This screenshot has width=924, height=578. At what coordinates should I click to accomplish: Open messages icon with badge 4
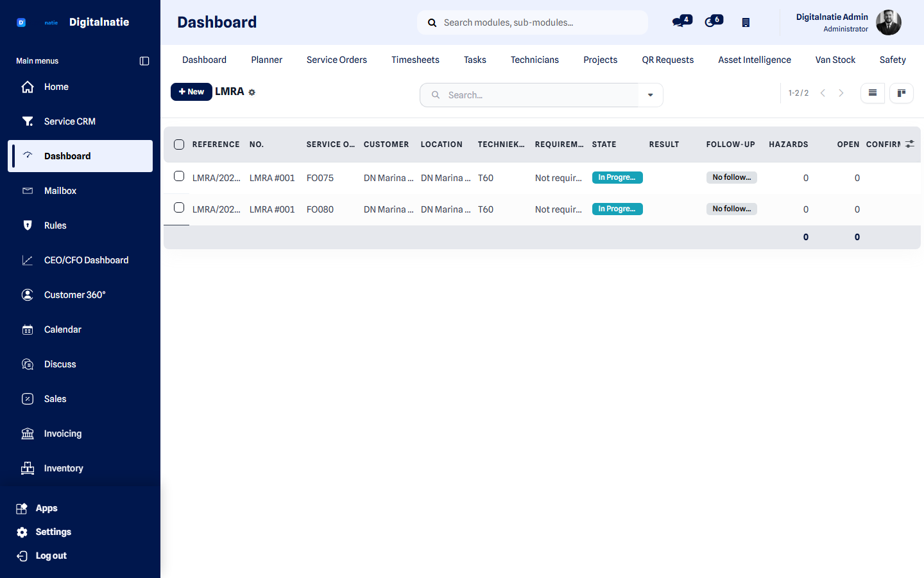click(681, 21)
